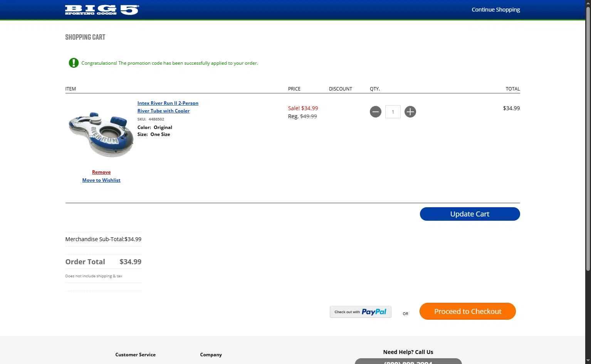The width and height of the screenshot is (591, 364).
Task: Click the 'Size: One Size' text
Action: [x=154, y=134]
